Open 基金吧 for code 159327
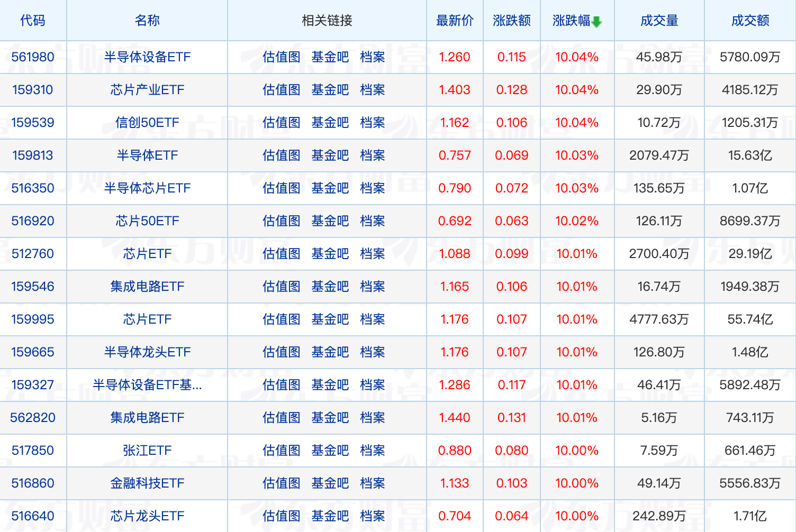The width and height of the screenshot is (796, 532). [x=330, y=385]
